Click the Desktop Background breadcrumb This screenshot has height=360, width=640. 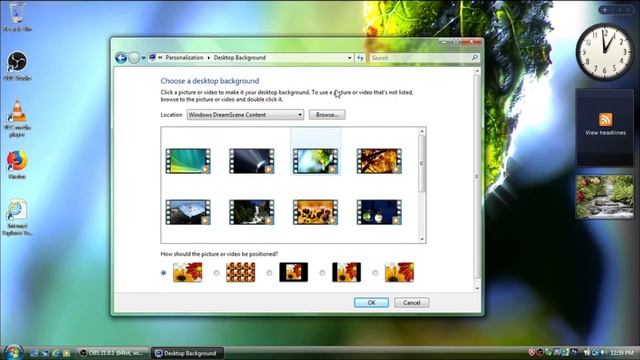tap(240, 58)
